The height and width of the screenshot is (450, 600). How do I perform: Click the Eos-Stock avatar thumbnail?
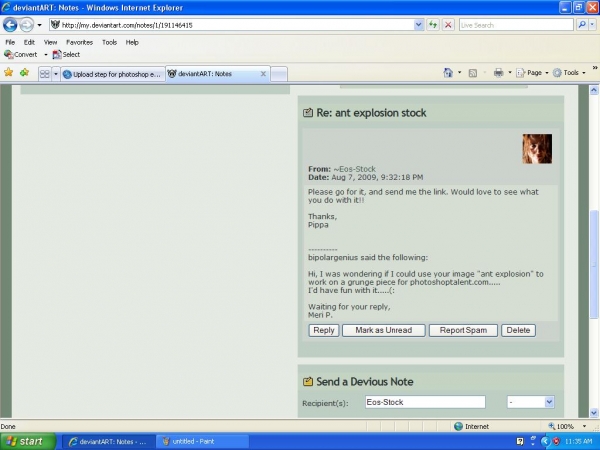[537, 149]
